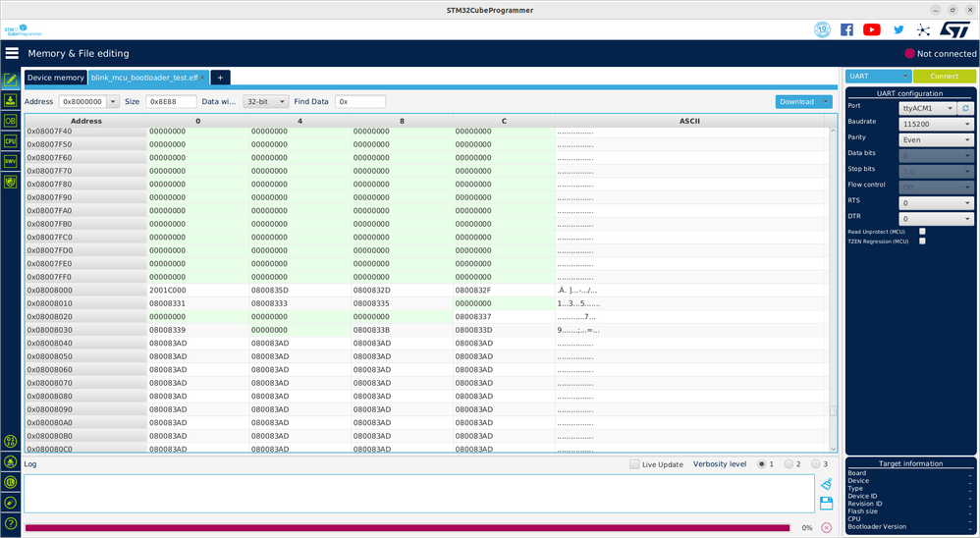
Task: Select cell 08008337 in row 0x08008020
Action: pos(504,317)
